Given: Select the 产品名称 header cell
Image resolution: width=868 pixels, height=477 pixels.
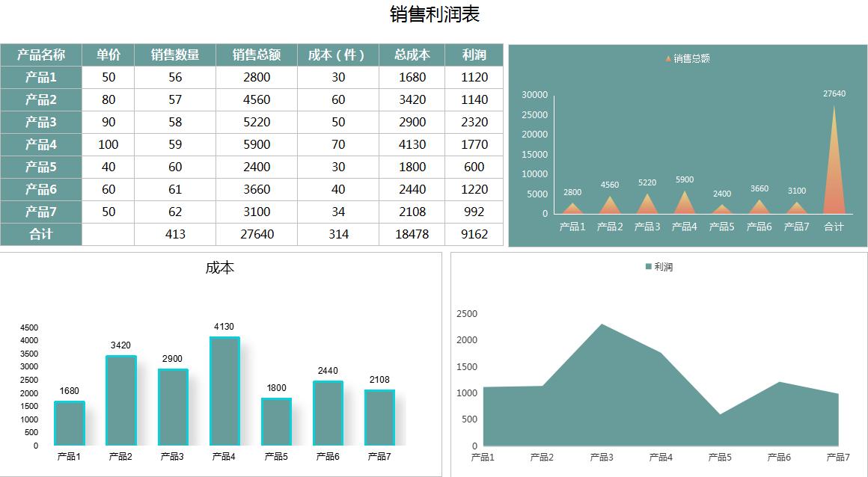Looking at the screenshot, I should pos(41,54).
